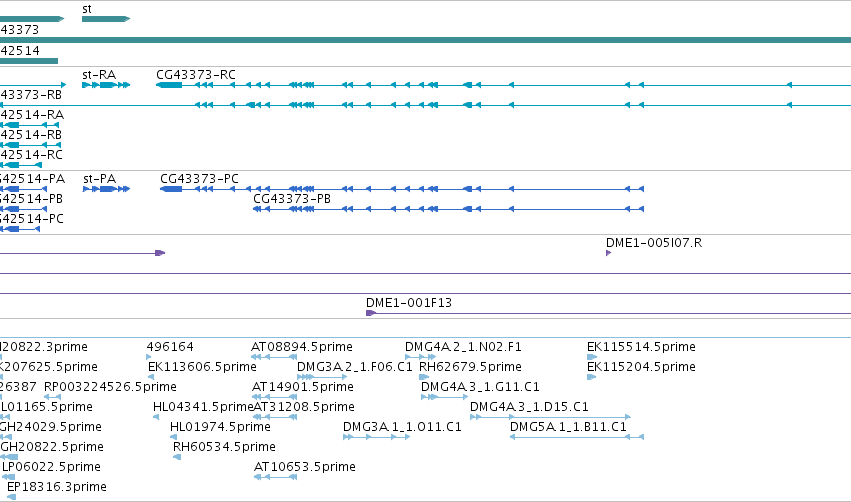Select DMG4A3_1.G11.C1 label
This screenshot has height=502, width=851.
pyautogui.click(x=480, y=386)
